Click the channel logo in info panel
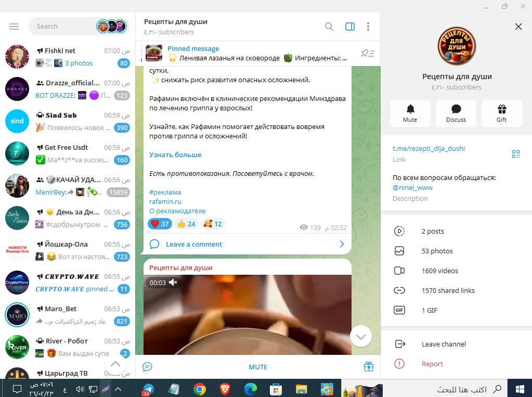The image size is (532, 397). pos(457,46)
